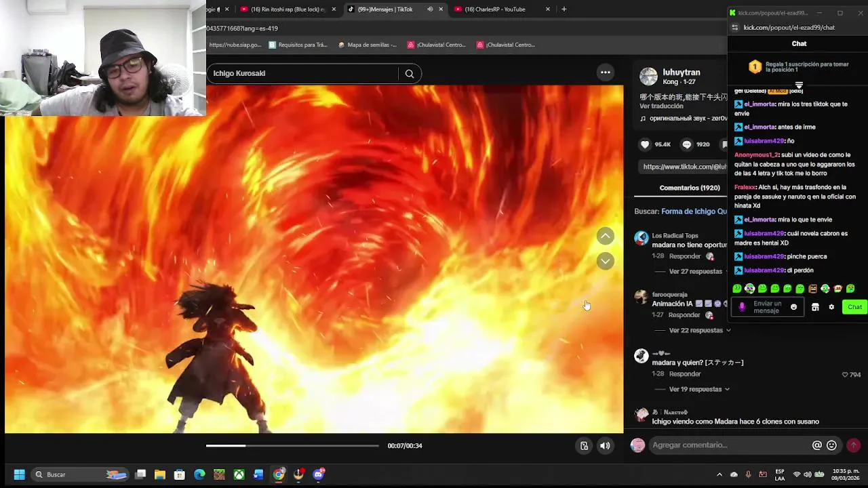Show hidden system tray icons chevron
The width and height of the screenshot is (868, 488).
[719, 474]
